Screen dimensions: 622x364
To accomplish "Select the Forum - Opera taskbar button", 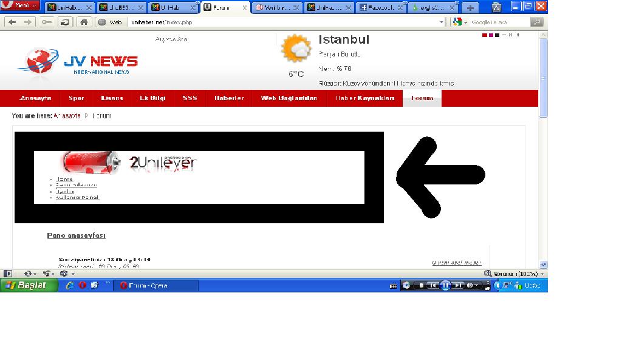I will click(x=156, y=285).
